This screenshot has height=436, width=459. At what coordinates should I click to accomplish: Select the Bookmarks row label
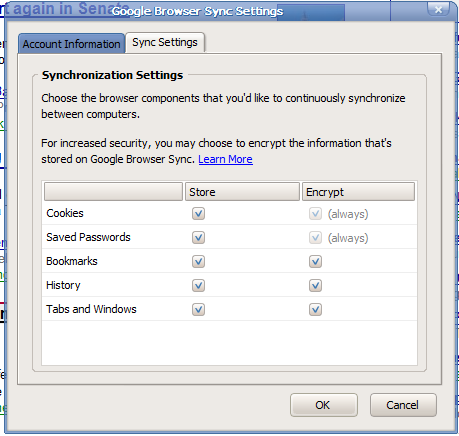(72, 261)
